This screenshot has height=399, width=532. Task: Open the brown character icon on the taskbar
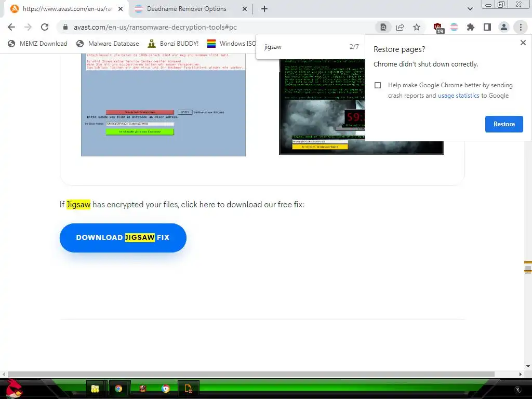pos(142,389)
